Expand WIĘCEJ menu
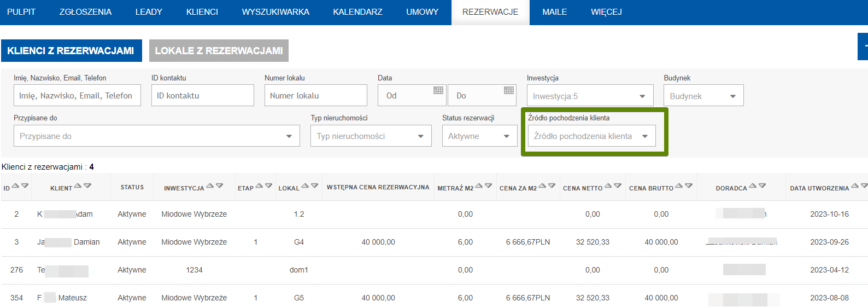This screenshot has width=868, height=307. (x=606, y=12)
